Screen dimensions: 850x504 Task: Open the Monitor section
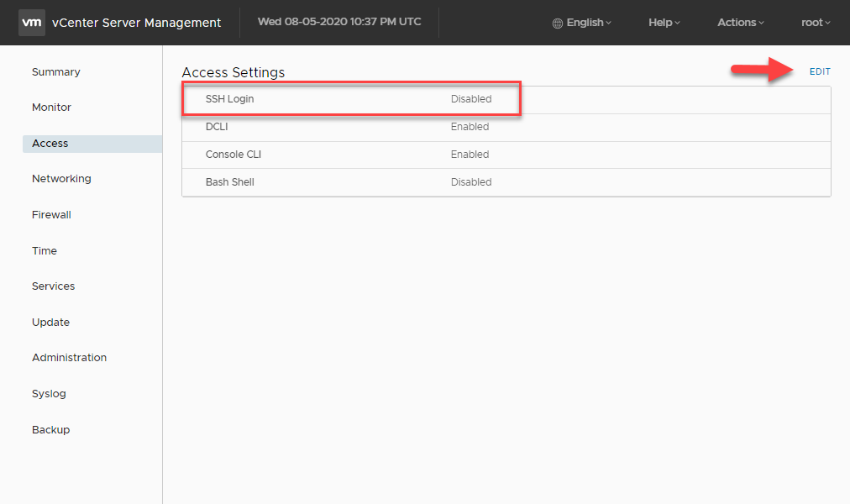[51, 108]
